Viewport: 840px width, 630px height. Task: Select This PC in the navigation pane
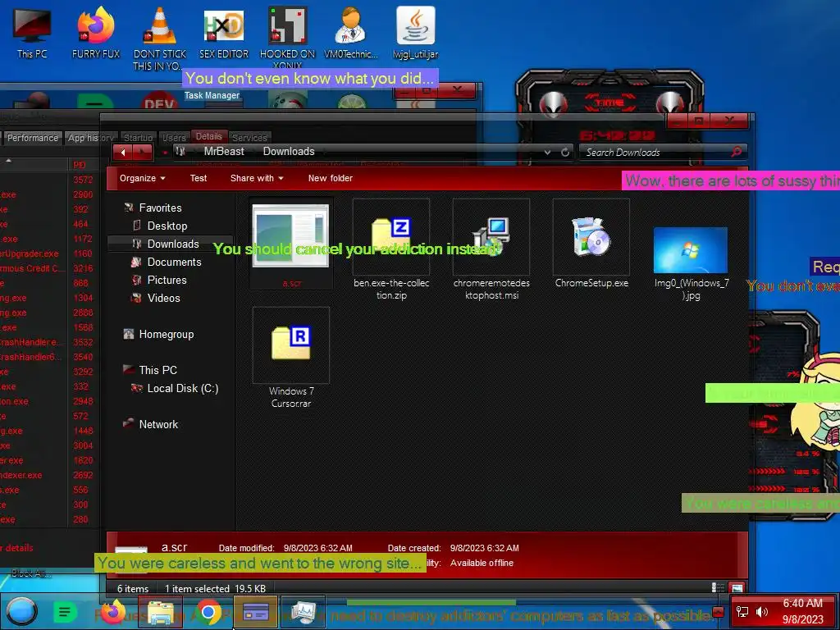point(157,370)
